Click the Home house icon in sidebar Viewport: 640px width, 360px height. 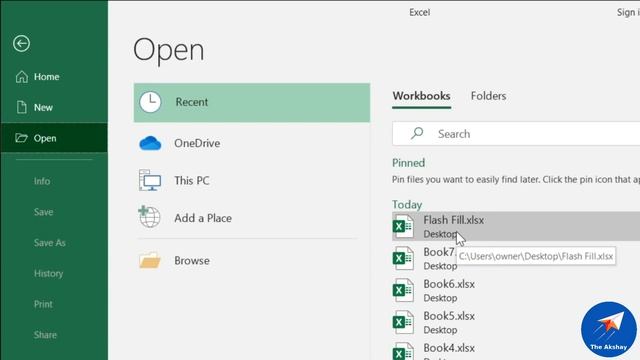[x=22, y=76]
